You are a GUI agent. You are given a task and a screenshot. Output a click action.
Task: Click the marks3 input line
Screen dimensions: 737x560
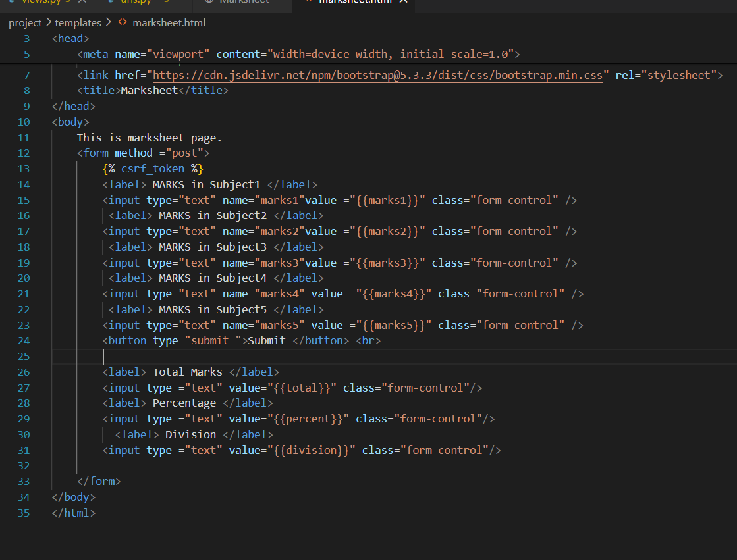pos(340,263)
